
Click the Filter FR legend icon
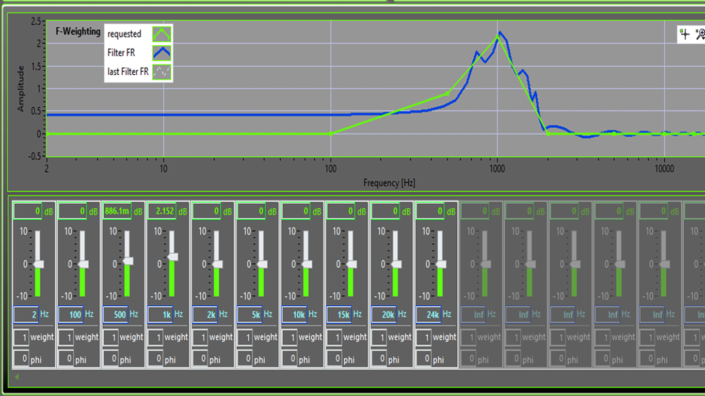(x=161, y=53)
